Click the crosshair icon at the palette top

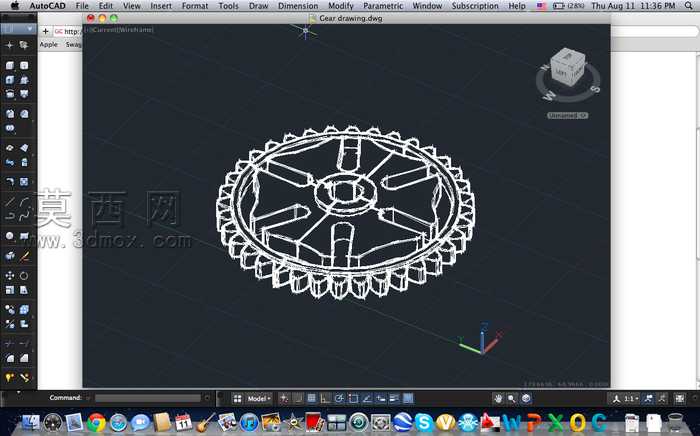click(9, 45)
